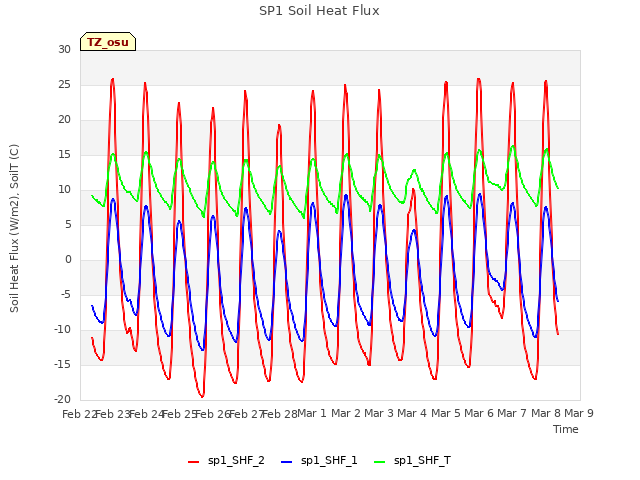Click the -10 y-axis tick label
The height and width of the screenshot is (480, 640).
tap(63, 329)
